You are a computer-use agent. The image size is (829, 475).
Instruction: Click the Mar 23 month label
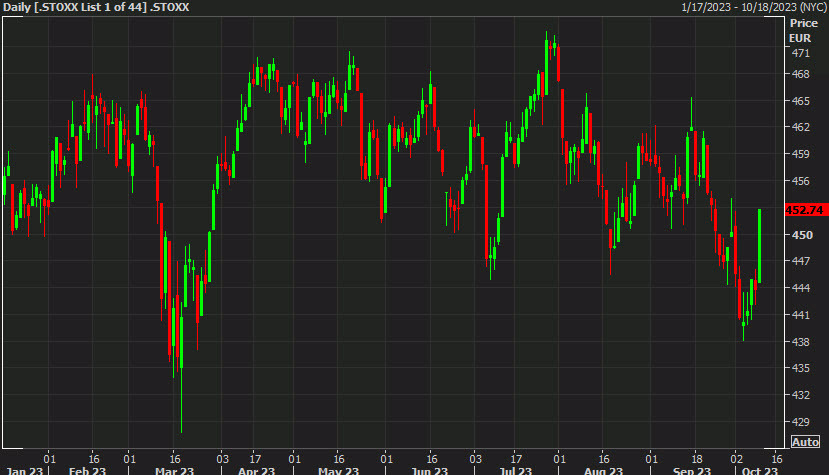pos(174,470)
